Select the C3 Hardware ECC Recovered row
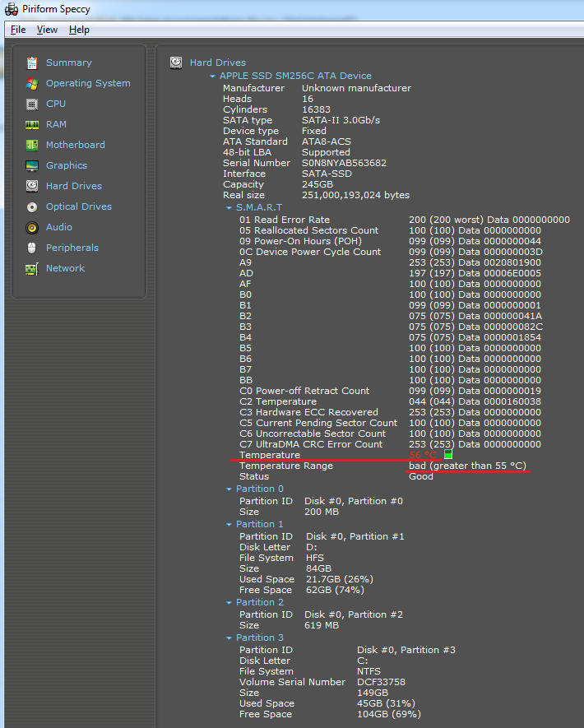The height and width of the screenshot is (728, 584). coord(390,412)
